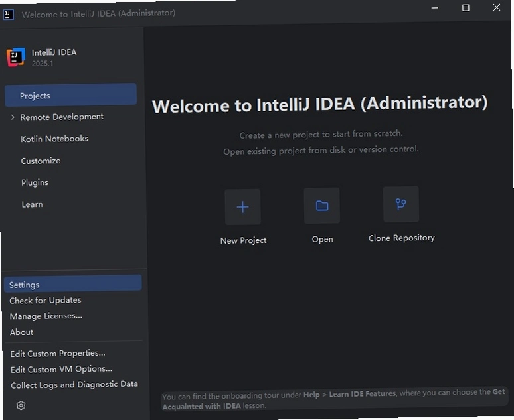The width and height of the screenshot is (514, 420).
Task: Close the Welcome window
Action: [497, 7]
